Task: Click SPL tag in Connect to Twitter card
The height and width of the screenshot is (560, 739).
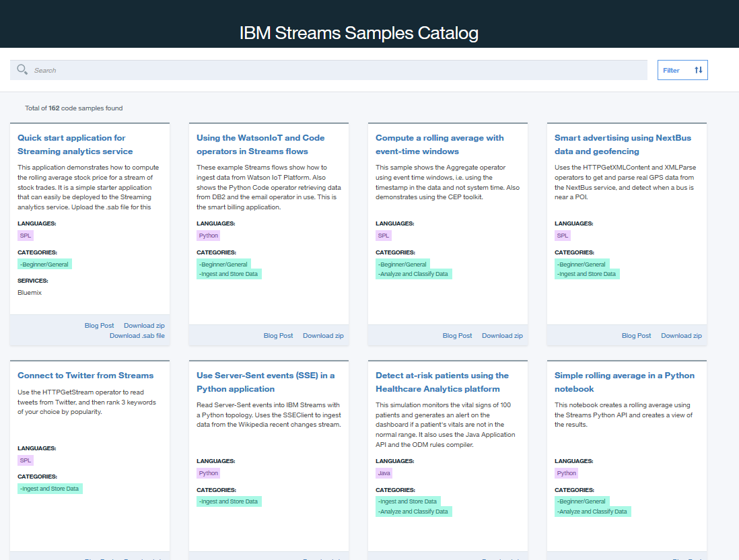Action: click(26, 460)
